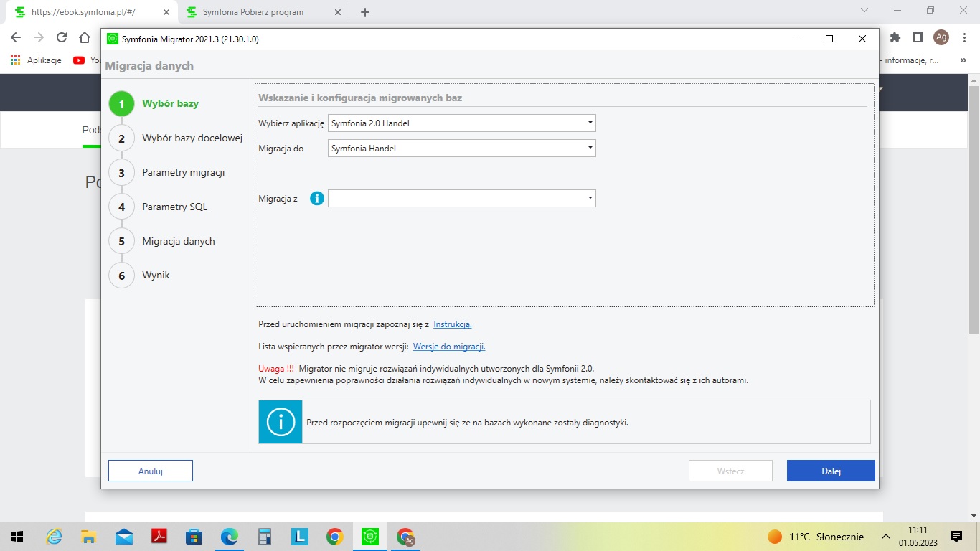Viewport: 980px width, 551px height.
Task: Open Symfonia Migrator from the taskbar
Action: [x=369, y=537]
